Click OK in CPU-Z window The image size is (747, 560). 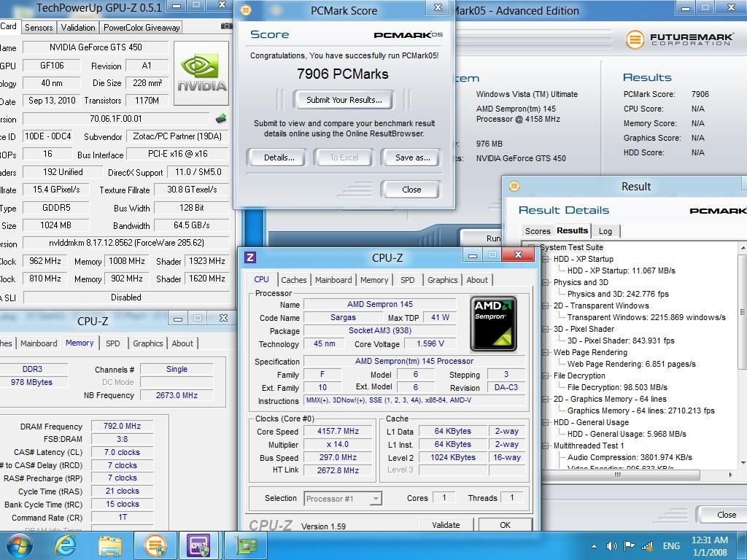[x=505, y=524]
